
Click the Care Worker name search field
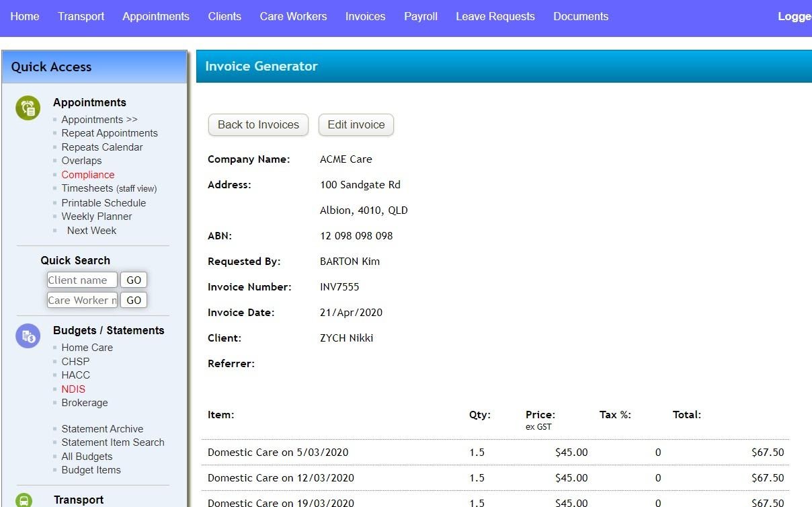pos(81,300)
